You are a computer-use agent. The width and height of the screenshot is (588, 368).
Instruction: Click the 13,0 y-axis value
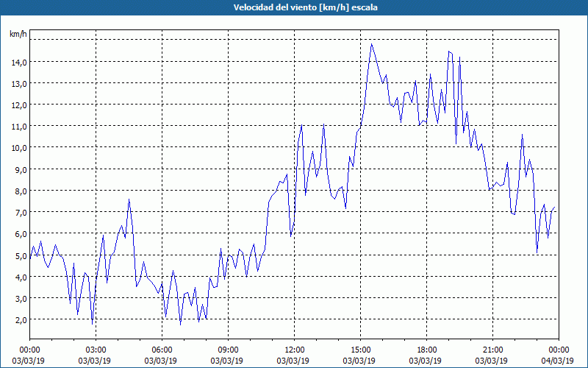(19, 84)
